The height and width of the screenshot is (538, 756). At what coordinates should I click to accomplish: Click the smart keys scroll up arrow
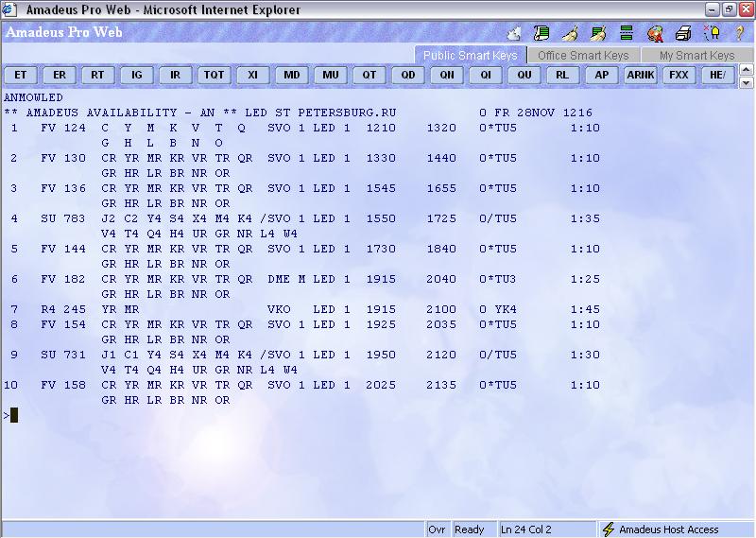tap(746, 70)
